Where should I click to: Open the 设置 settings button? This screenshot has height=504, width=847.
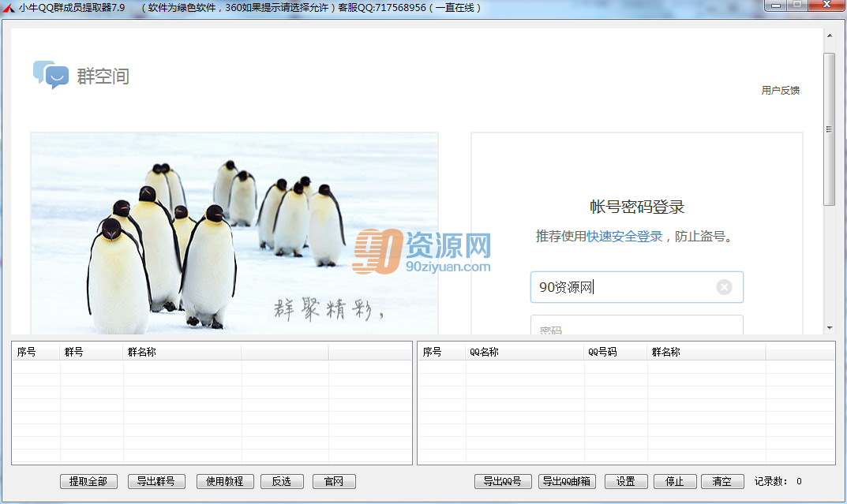coord(625,481)
